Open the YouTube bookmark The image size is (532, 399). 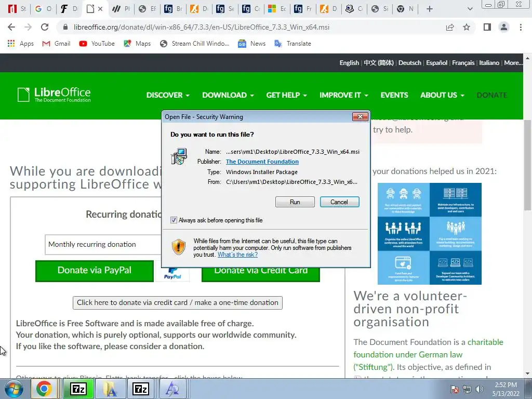pos(97,44)
